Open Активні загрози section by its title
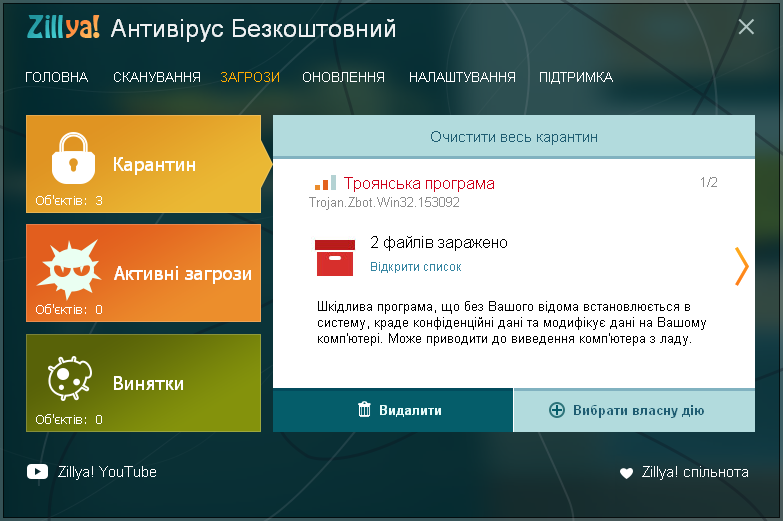Viewport: 783px width, 521px height. click(183, 274)
